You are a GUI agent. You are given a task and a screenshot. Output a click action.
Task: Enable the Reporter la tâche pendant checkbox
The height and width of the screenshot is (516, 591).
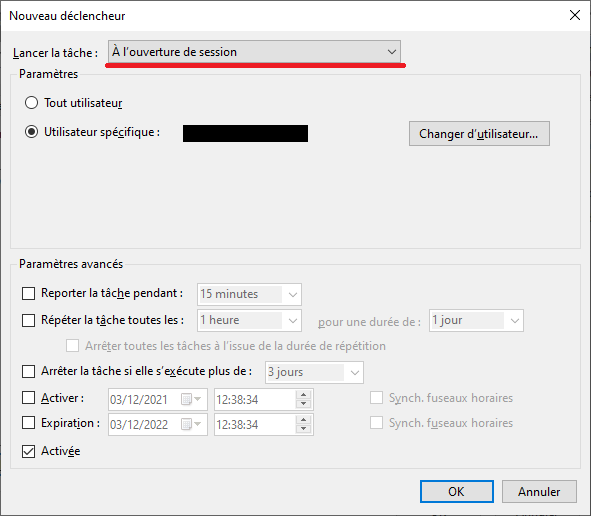pos(29,293)
